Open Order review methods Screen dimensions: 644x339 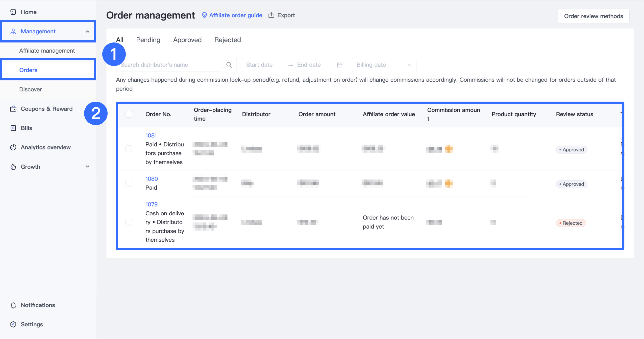point(593,16)
